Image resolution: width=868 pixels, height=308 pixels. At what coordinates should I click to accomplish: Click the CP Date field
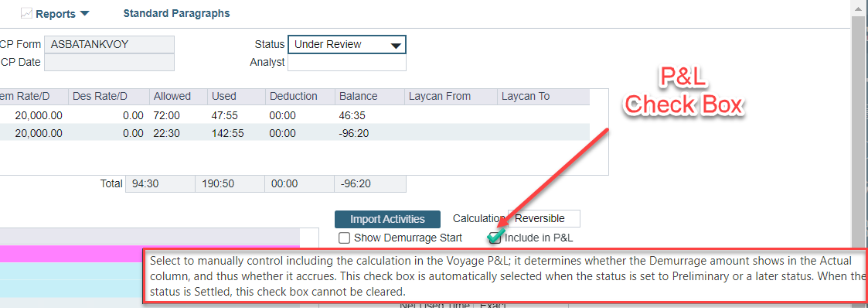tap(109, 62)
